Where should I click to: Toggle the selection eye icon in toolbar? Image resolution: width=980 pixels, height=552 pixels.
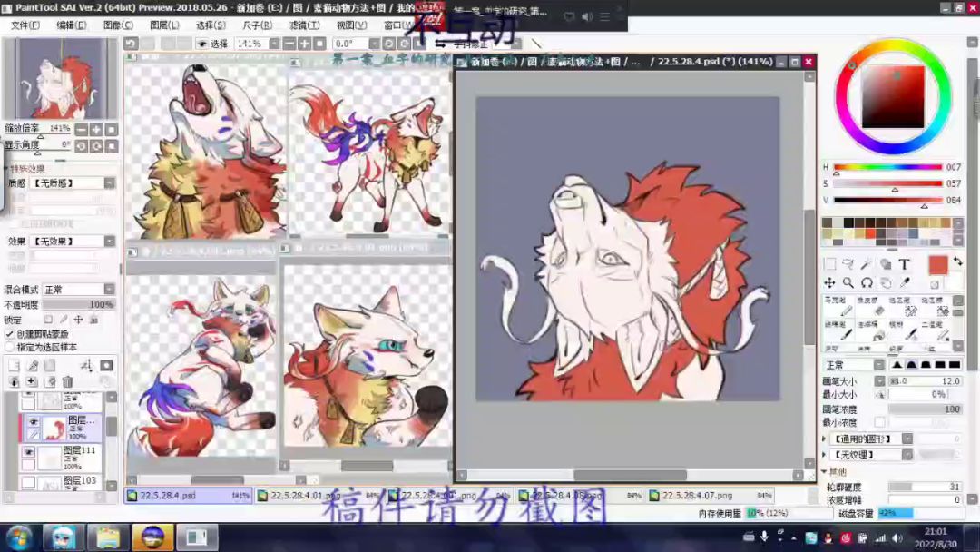coord(201,44)
